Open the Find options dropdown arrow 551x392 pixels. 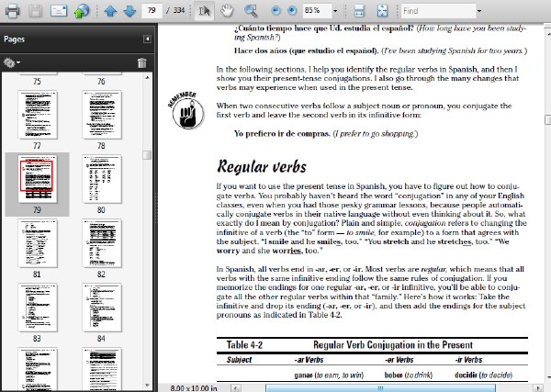[x=479, y=11]
